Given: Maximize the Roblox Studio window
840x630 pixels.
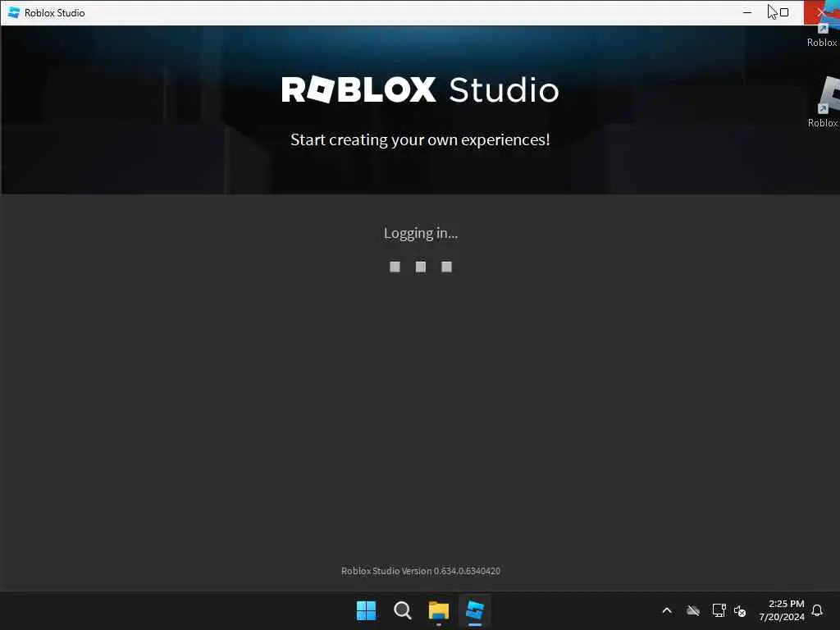Looking at the screenshot, I should point(783,12).
